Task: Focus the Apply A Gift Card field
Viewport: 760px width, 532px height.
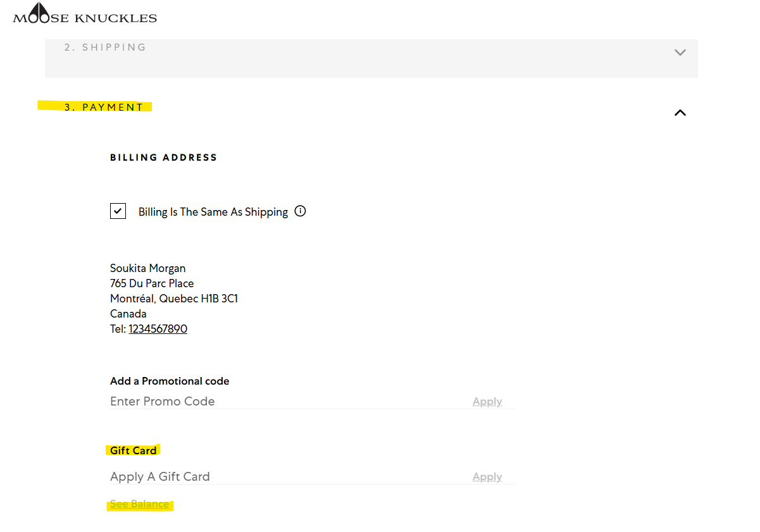Action: (285, 476)
